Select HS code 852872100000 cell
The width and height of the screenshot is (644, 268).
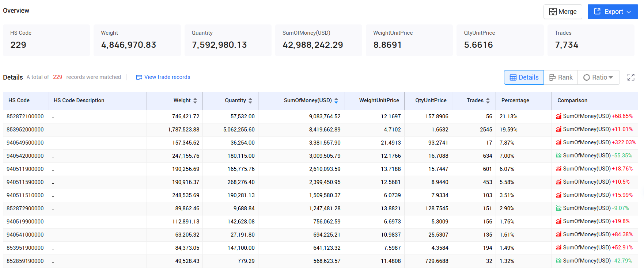[25, 116]
